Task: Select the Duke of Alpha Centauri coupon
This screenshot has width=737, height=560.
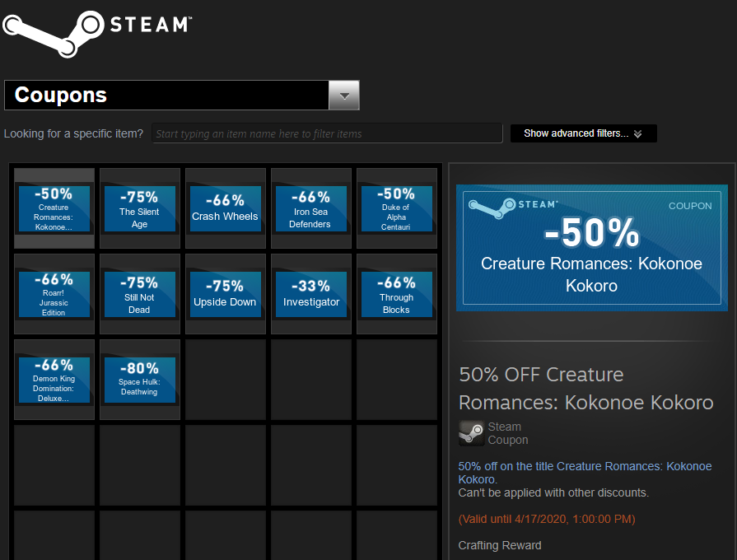Action: [x=396, y=208]
